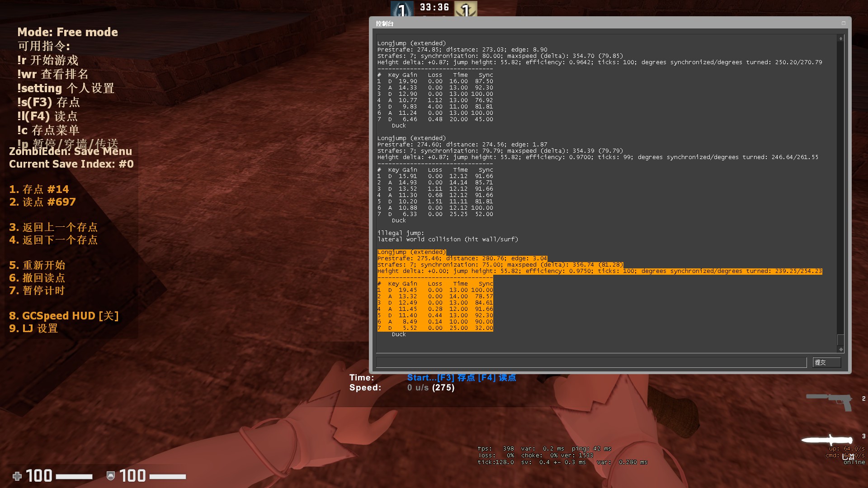Click 'lateral world collision (hit wall/surf)' line
The image size is (868, 488).
click(448, 239)
